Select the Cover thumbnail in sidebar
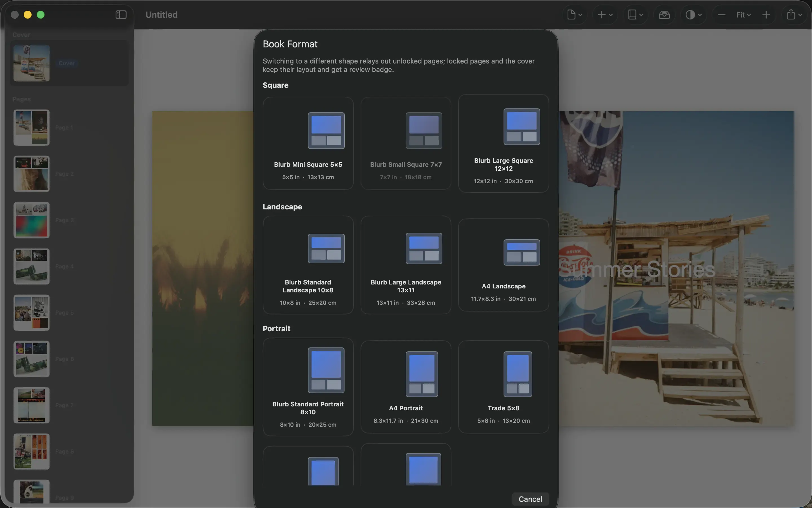812x508 pixels. pyautogui.click(x=32, y=63)
